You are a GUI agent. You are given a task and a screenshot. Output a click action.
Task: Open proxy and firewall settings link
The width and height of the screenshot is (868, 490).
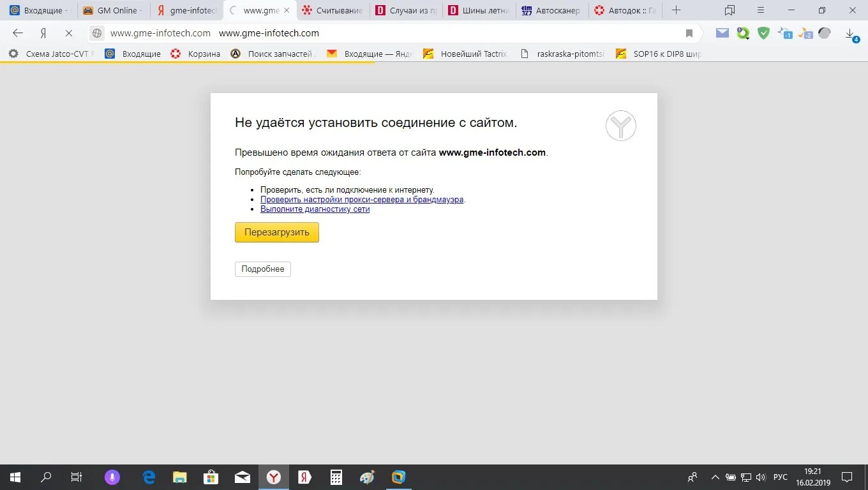362,200
